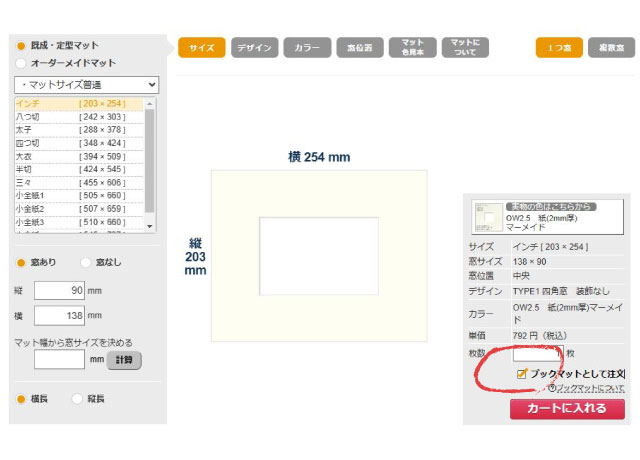Click the 横 window width input field
Viewport: 640px width, 460px height.
click(x=60, y=316)
